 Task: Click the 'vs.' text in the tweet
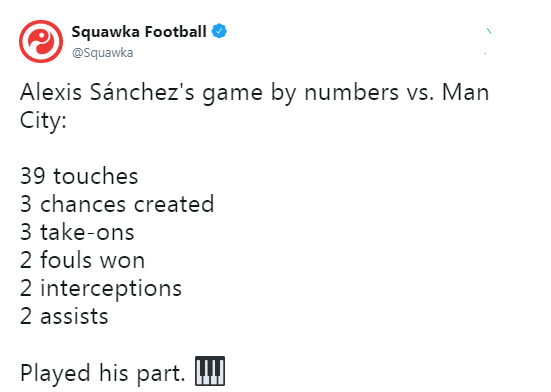pos(420,93)
